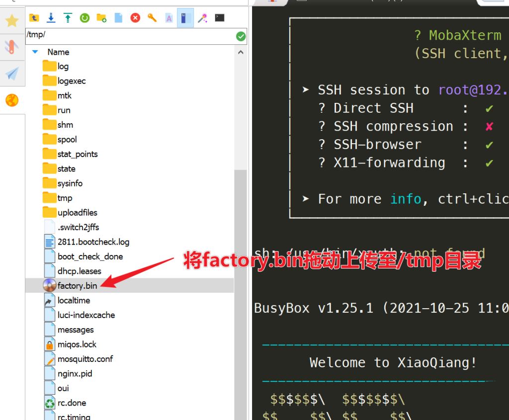Upload files using green up arrow icon

pyautogui.click(x=68, y=17)
